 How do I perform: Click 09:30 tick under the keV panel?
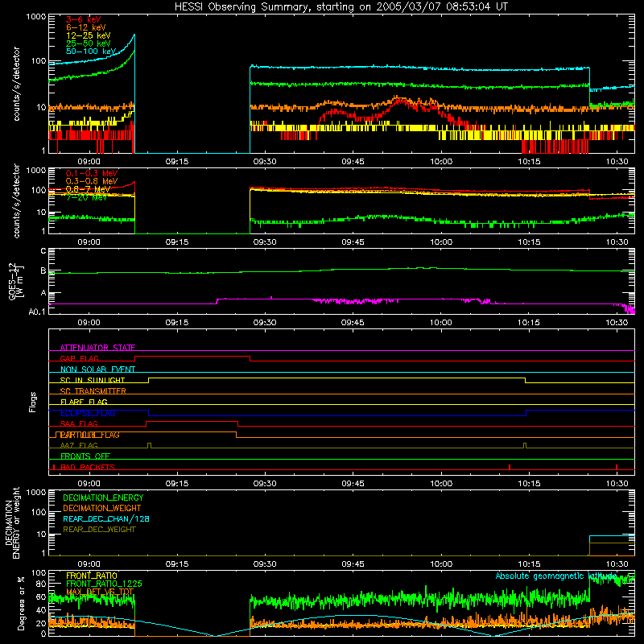click(x=265, y=162)
